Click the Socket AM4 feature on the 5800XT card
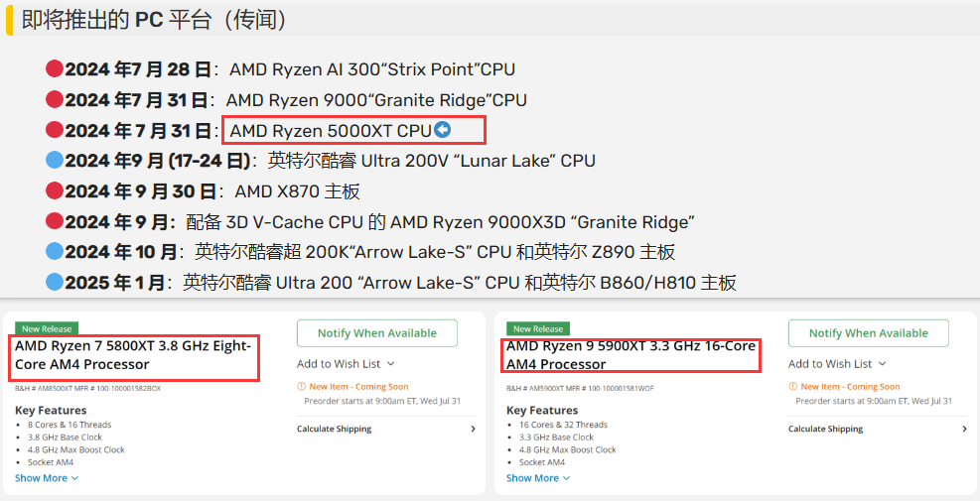This screenshot has width=980, height=501. tap(50, 462)
